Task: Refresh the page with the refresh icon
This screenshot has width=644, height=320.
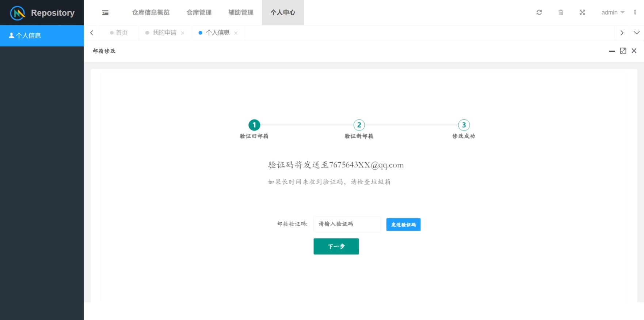Action: pyautogui.click(x=539, y=12)
